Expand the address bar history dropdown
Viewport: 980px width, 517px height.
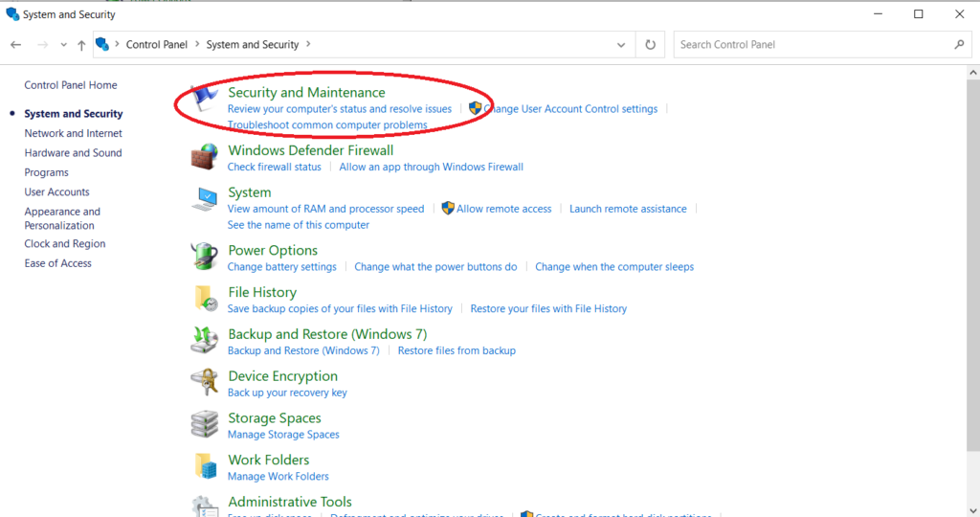620,45
